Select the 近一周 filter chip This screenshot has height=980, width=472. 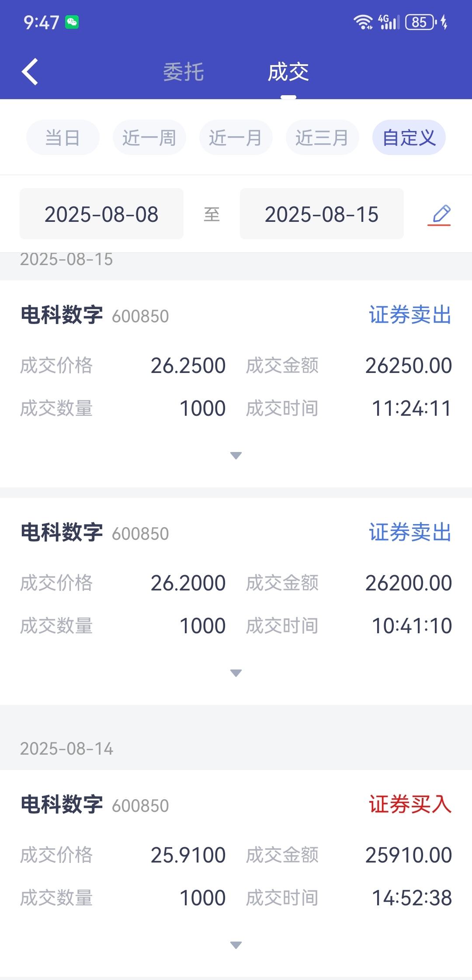[149, 138]
